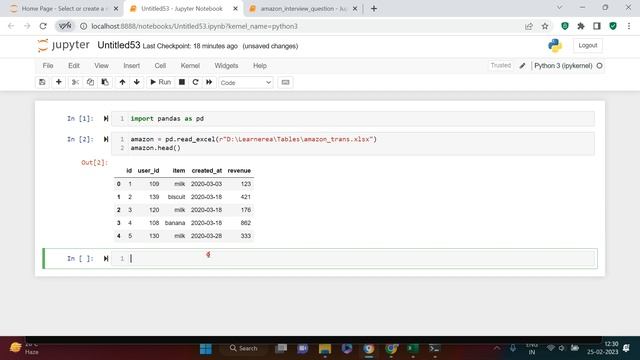Run the empty cell with its run icon
Screen dimensions: 640x360
[106, 258]
